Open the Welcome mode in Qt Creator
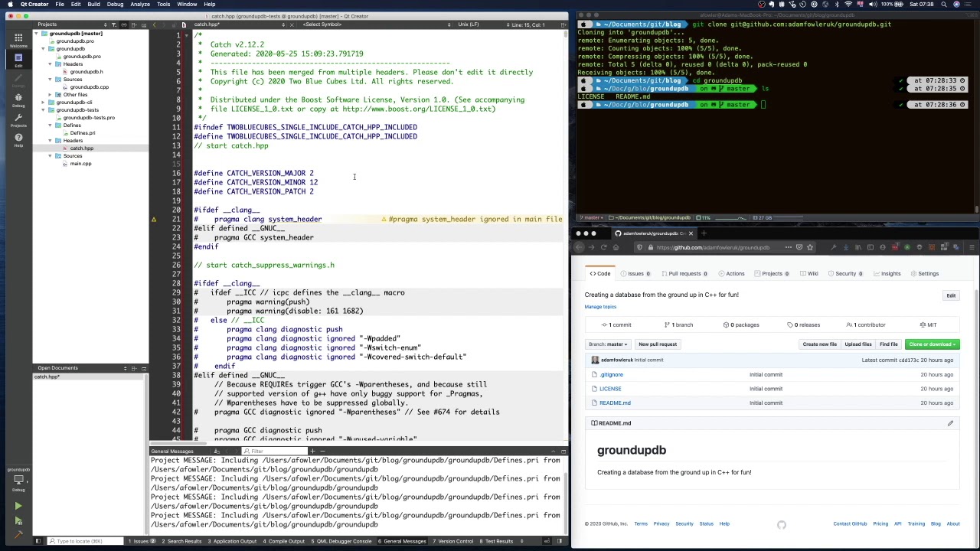 point(18,39)
